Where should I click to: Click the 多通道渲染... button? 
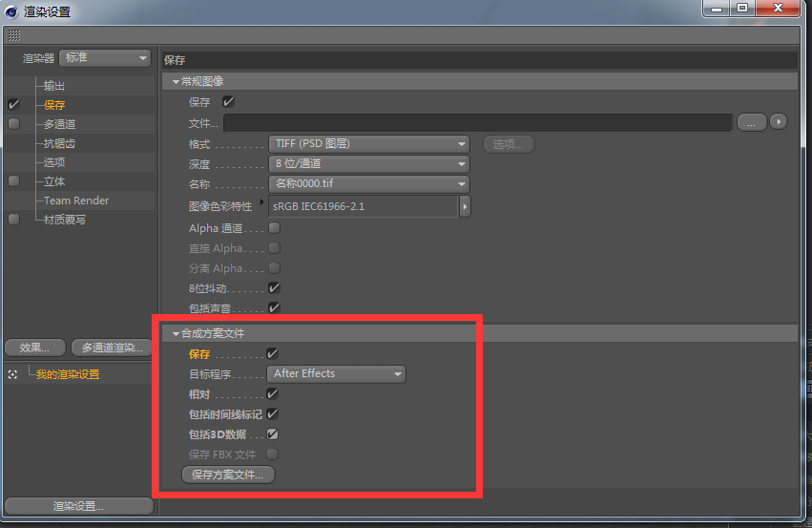click(112, 348)
